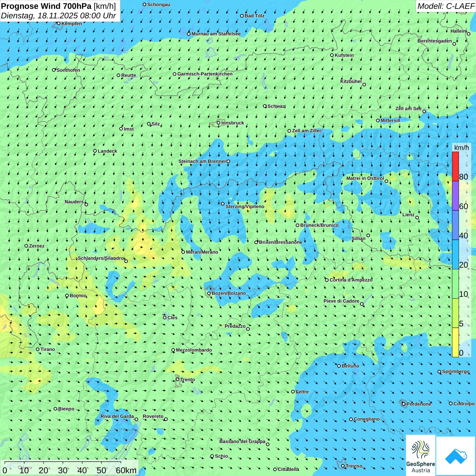The height and width of the screenshot is (476, 476).
Task: Click the Garmisch-Partenkirchen label
Action: coord(205,74)
